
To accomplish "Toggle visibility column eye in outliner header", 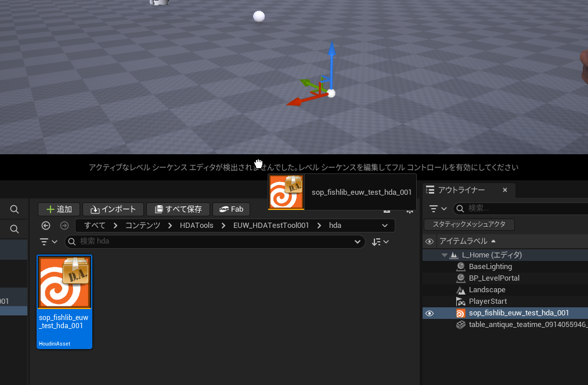I will (x=430, y=242).
